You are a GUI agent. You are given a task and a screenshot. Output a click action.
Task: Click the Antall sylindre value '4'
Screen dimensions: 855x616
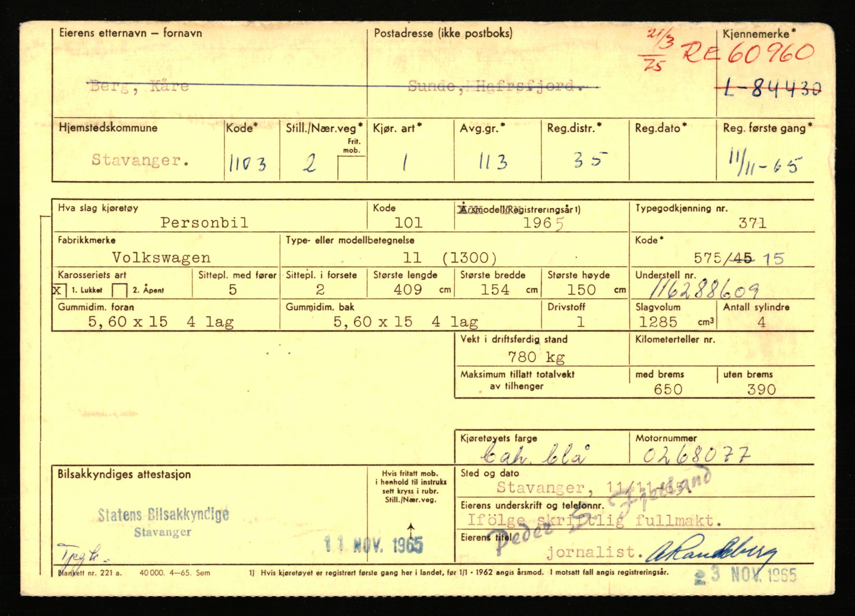click(x=761, y=322)
